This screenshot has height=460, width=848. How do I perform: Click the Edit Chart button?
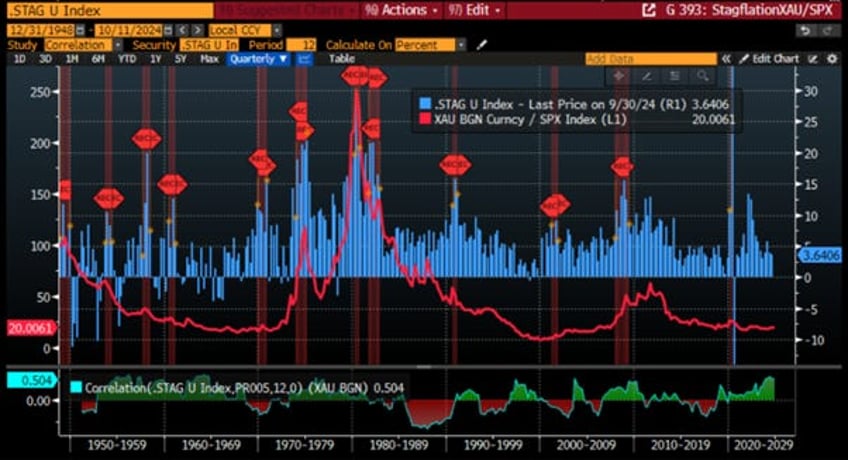(769, 59)
